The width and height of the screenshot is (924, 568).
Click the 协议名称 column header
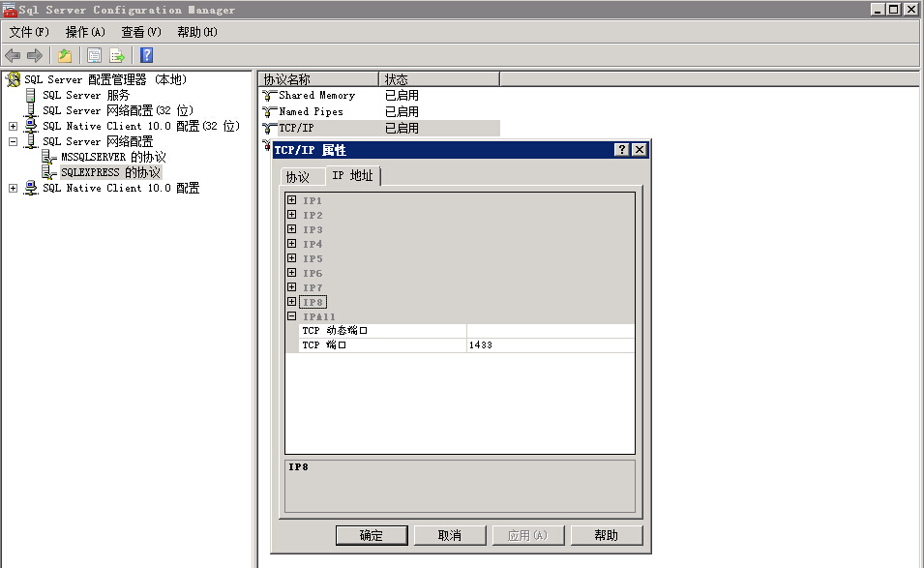(318, 79)
